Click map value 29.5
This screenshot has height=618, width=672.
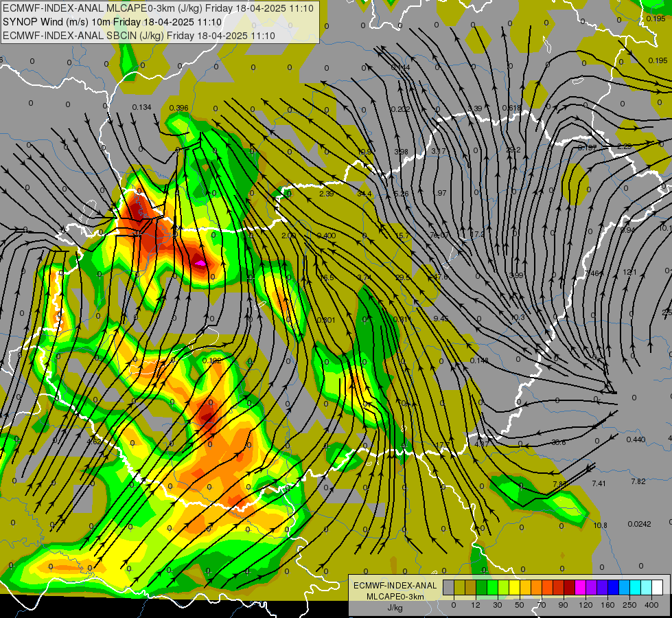point(402,277)
